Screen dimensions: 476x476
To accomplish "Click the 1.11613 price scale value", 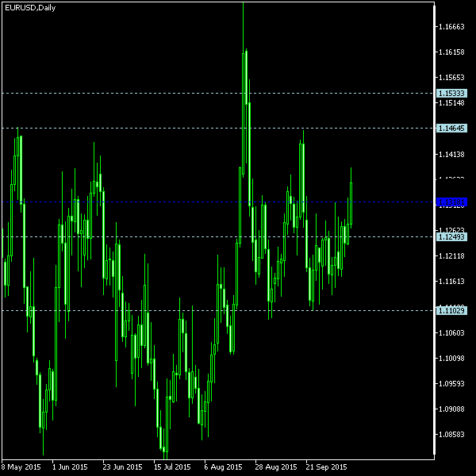I will coord(451,282).
